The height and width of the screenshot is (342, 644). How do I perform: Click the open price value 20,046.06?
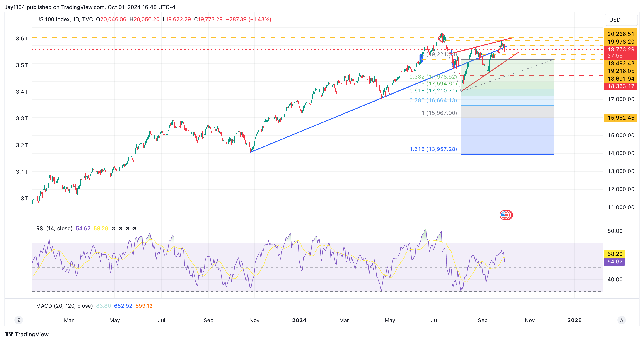pyautogui.click(x=113, y=19)
